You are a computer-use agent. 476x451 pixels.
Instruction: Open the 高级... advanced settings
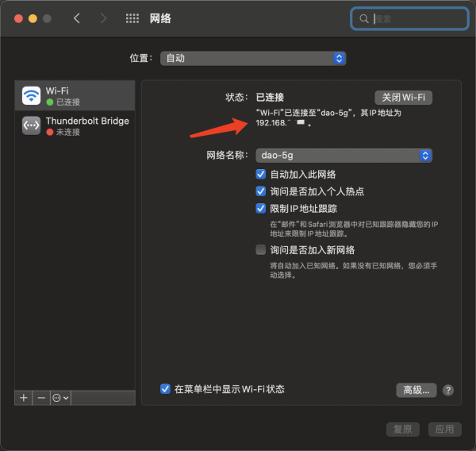pos(416,390)
